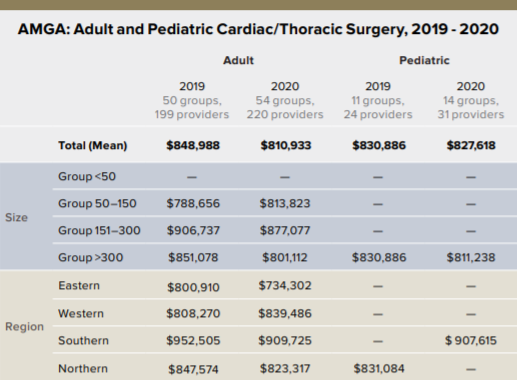Image resolution: width=517 pixels, height=380 pixels.
Task: Select the Region category label
Action: 24,327
